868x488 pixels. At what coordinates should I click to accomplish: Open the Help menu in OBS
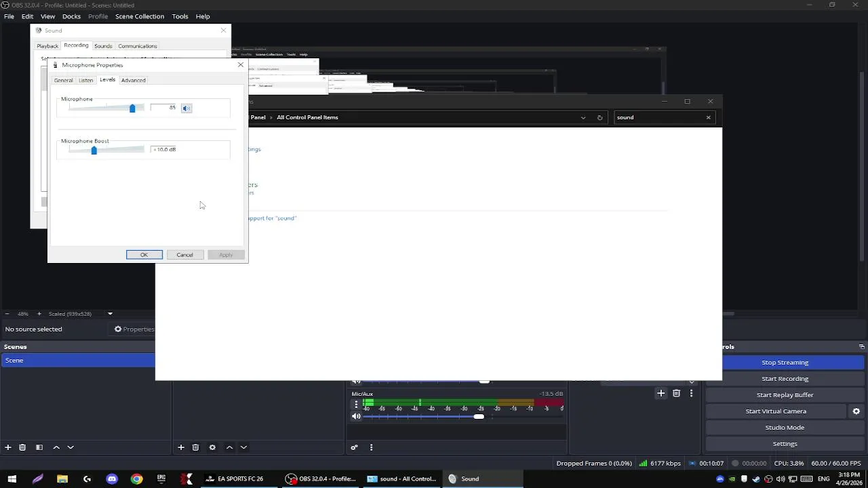(x=203, y=16)
